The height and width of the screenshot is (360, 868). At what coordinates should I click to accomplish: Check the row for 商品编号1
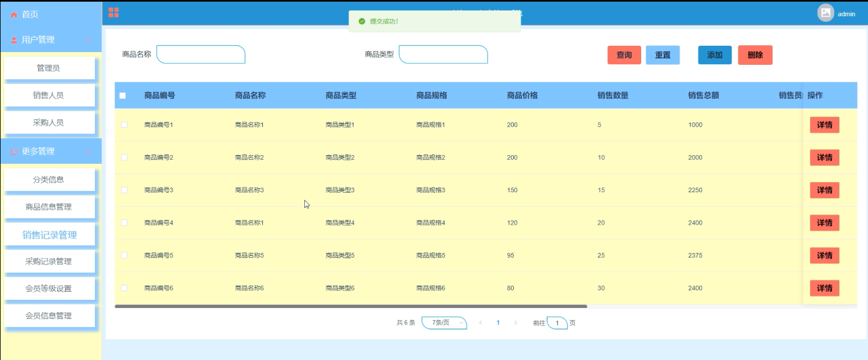coord(124,124)
